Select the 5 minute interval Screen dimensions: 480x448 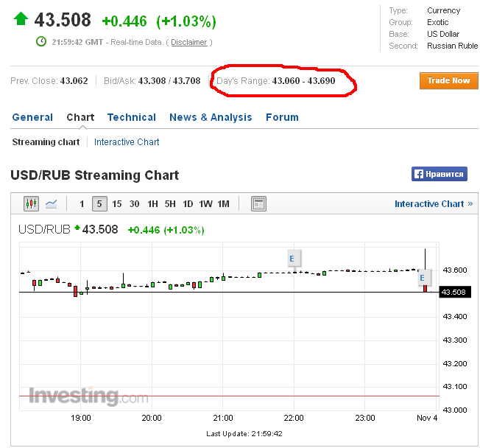[x=99, y=204]
